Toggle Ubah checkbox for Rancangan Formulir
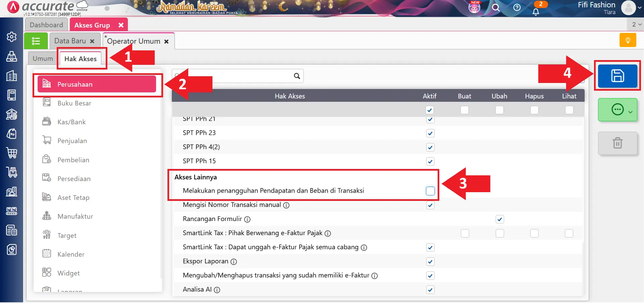The height and width of the screenshot is (303, 644). [499, 219]
